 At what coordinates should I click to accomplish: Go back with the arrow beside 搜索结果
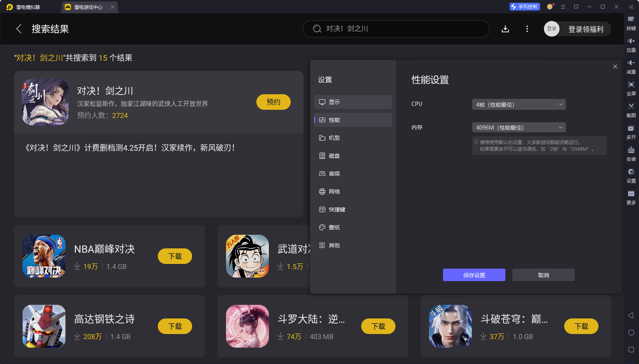point(19,29)
